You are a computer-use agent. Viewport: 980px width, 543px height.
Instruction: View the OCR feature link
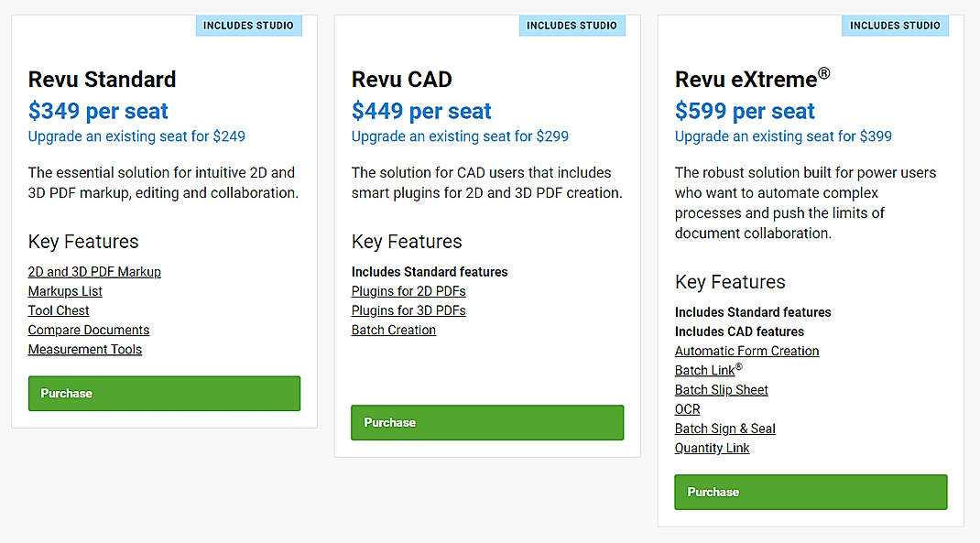pos(687,408)
